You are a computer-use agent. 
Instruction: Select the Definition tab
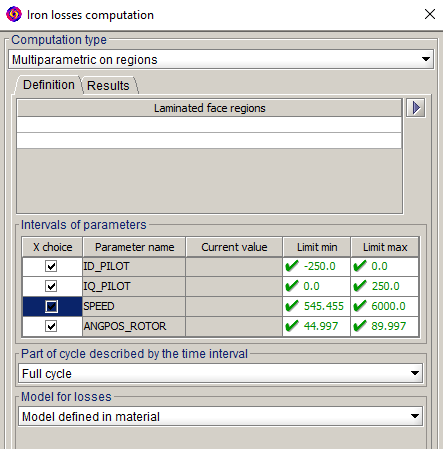click(49, 85)
